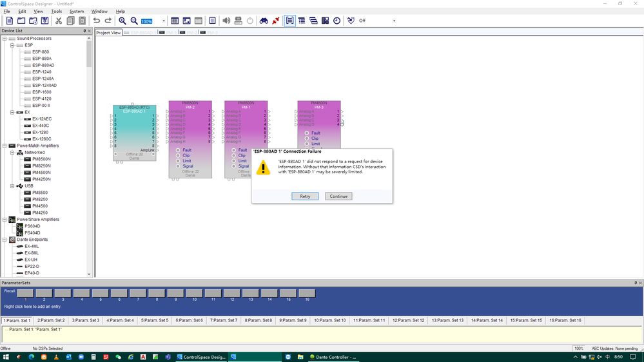Image resolution: width=644 pixels, height=362 pixels.
Task: Select PM8500N under Networked
Action: pos(41,159)
